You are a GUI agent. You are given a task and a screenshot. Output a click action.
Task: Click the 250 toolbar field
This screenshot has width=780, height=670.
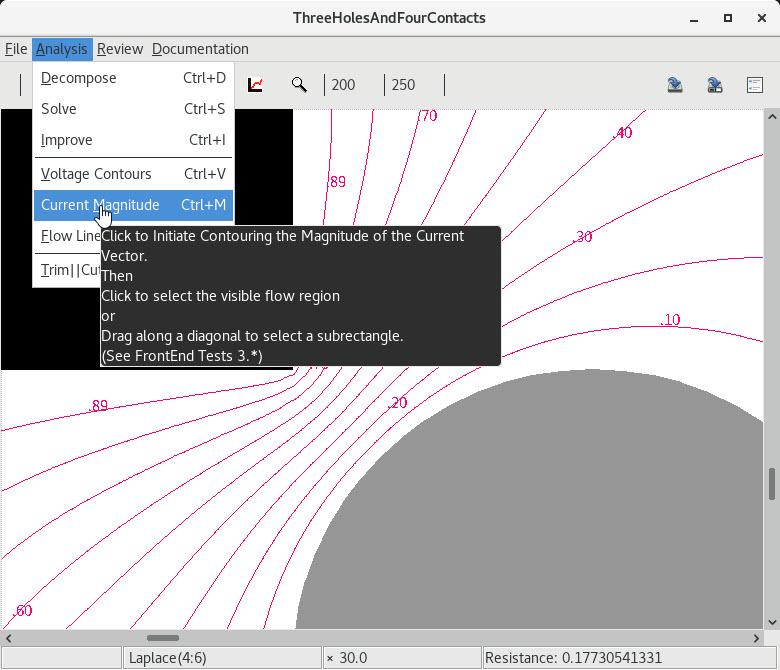click(403, 85)
